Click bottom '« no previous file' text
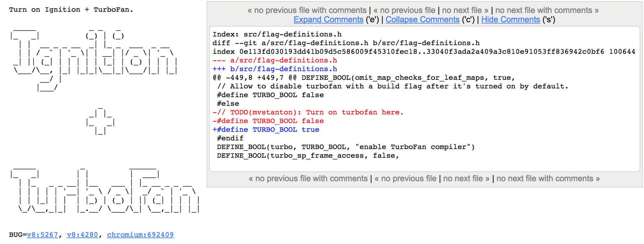This screenshot has height=244, width=644. click(405, 179)
